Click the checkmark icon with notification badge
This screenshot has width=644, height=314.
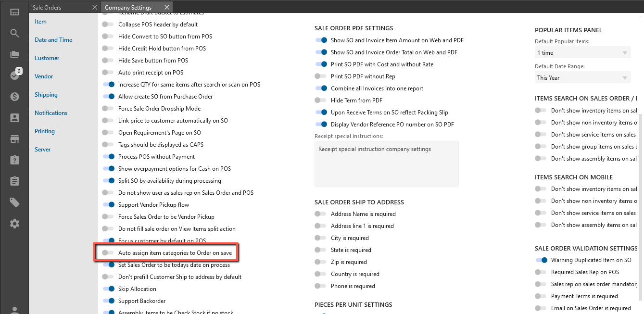pyautogui.click(x=14, y=75)
